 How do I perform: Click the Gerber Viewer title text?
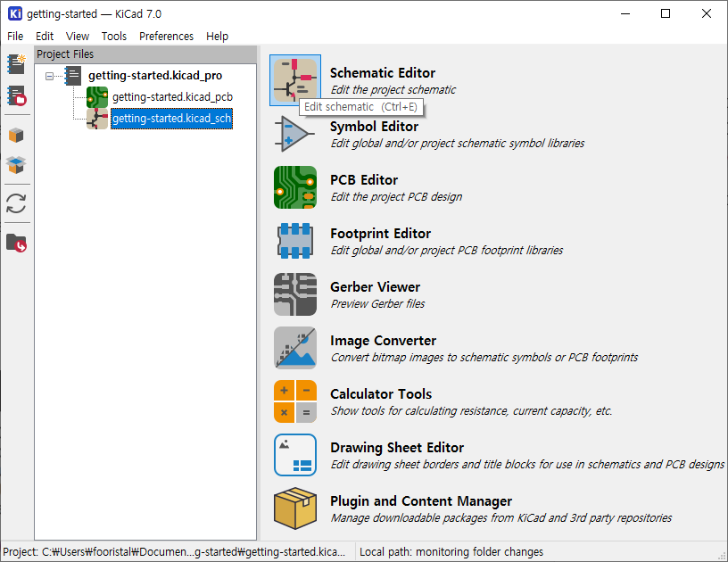375,287
